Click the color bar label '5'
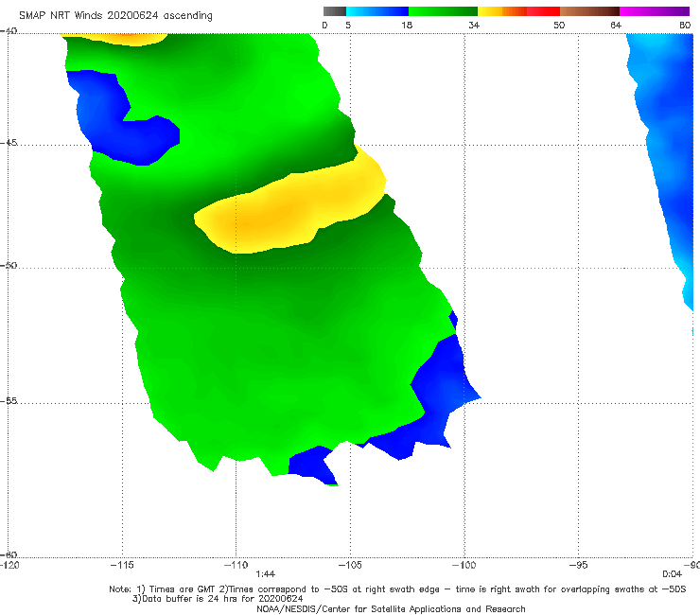The width and height of the screenshot is (700, 615). click(x=348, y=25)
